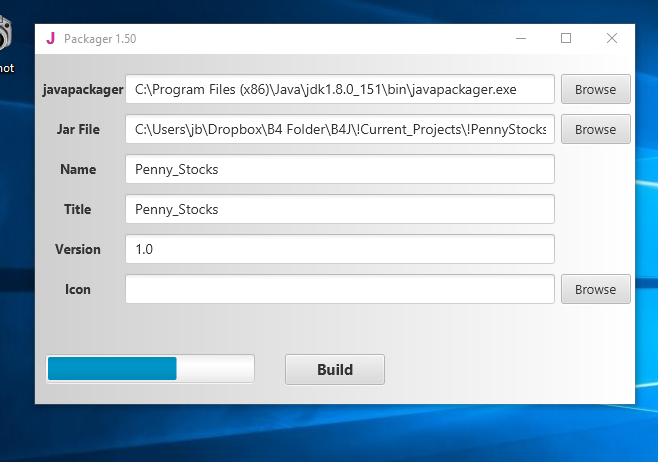Focus the empty Icon path field

click(x=340, y=289)
